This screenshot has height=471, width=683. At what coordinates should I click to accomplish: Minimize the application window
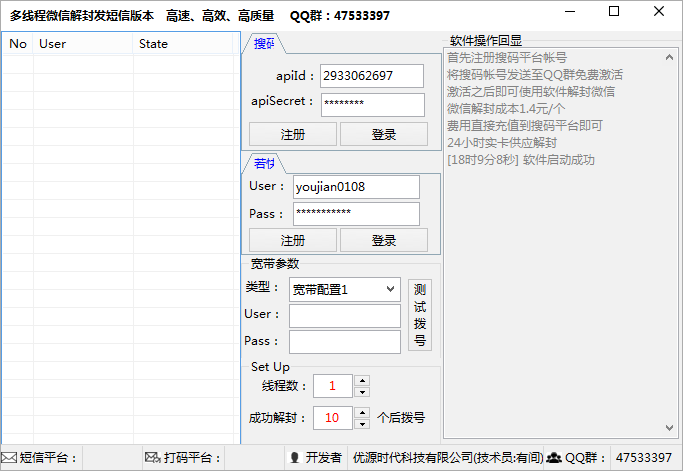[x=570, y=12]
